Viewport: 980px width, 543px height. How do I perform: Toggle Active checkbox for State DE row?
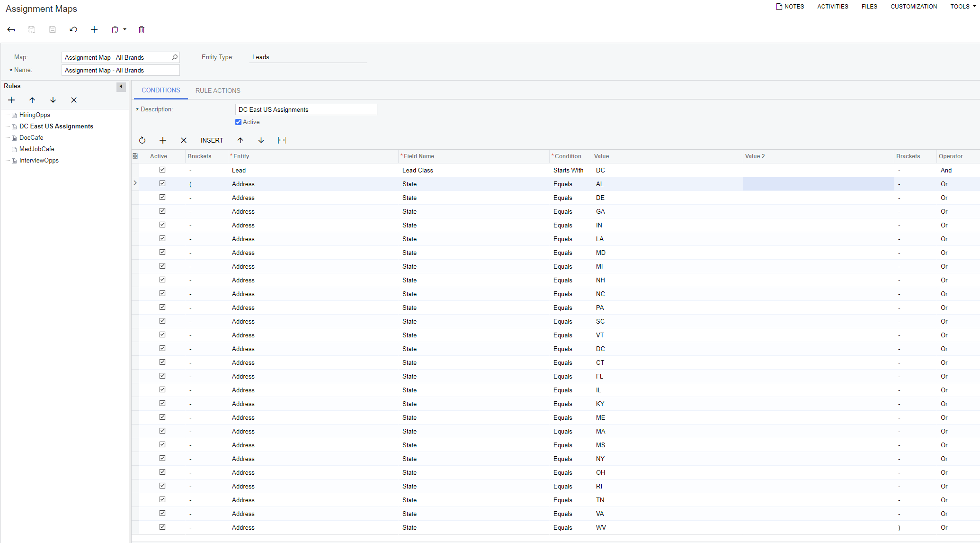click(162, 197)
